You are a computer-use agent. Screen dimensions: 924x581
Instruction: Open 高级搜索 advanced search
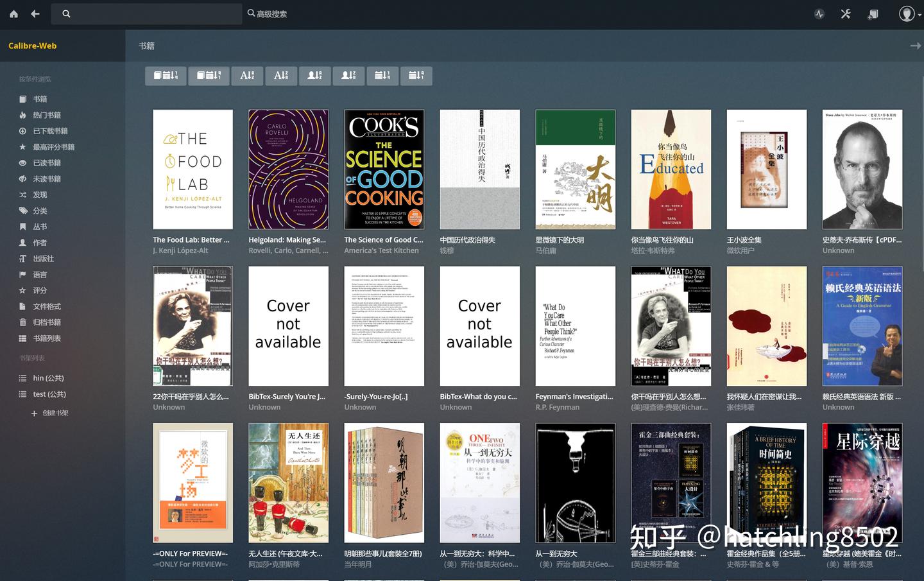point(268,13)
